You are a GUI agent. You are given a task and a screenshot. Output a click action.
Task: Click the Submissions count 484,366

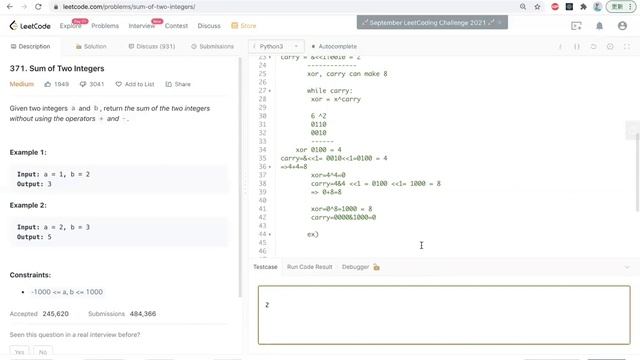(143, 314)
